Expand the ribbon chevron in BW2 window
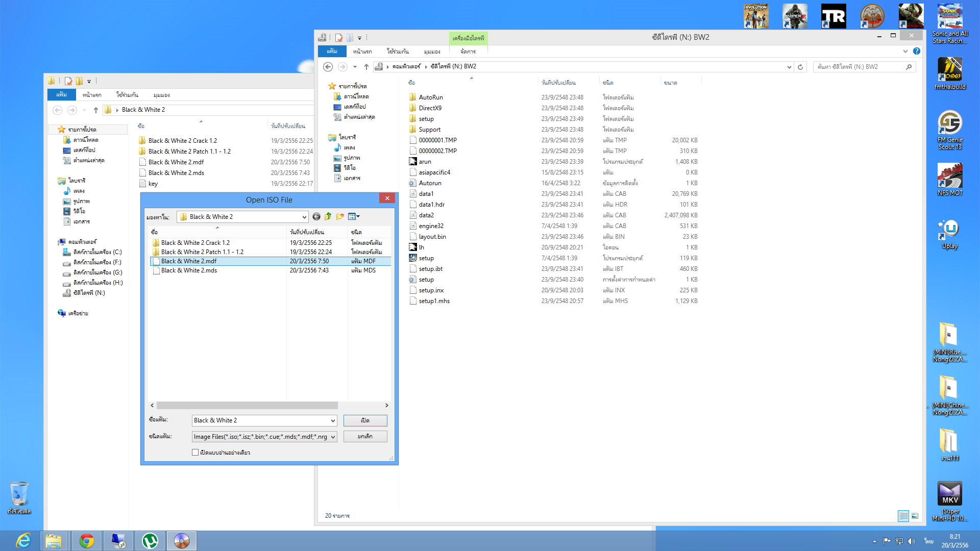This screenshot has width=980, height=551. [x=905, y=51]
